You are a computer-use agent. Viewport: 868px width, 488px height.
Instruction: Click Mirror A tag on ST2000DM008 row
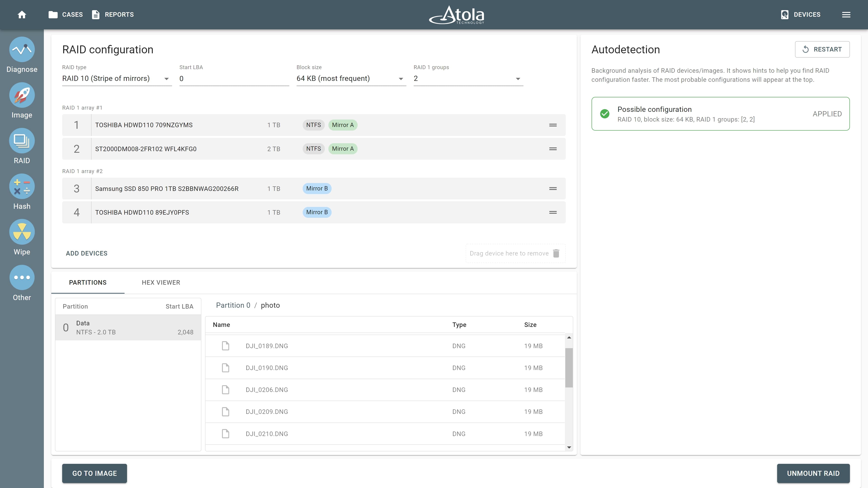343,149
